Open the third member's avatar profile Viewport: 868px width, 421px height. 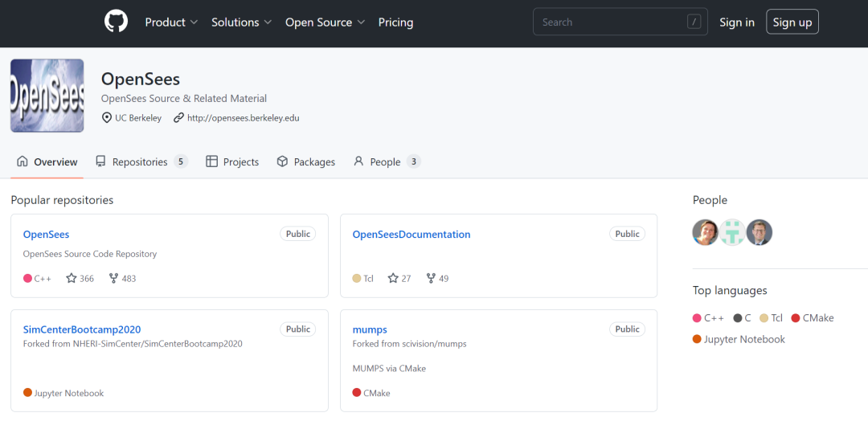(x=759, y=232)
